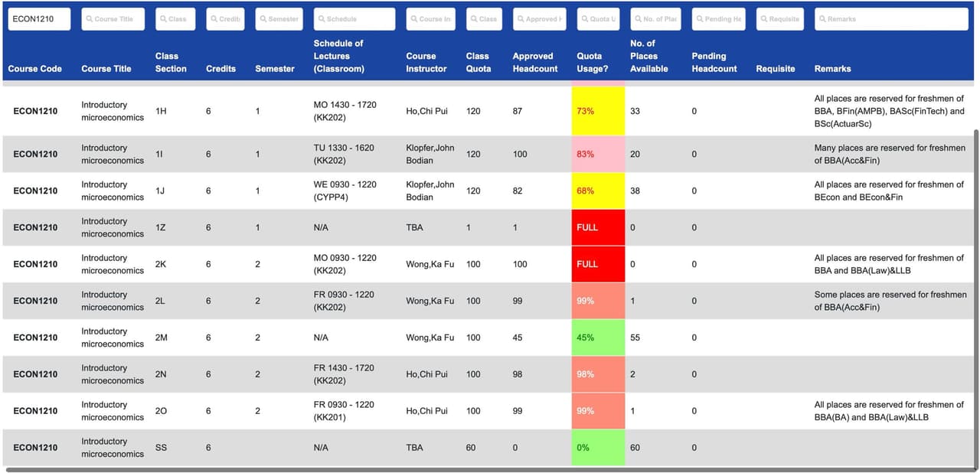Click the Course Code filter containing ECON1210

(39, 19)
